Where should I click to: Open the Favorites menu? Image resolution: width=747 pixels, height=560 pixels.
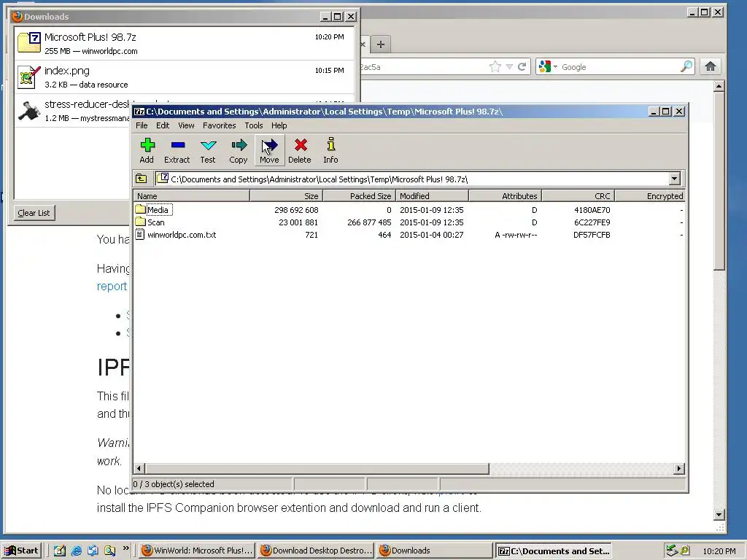[x=219, y=125]
